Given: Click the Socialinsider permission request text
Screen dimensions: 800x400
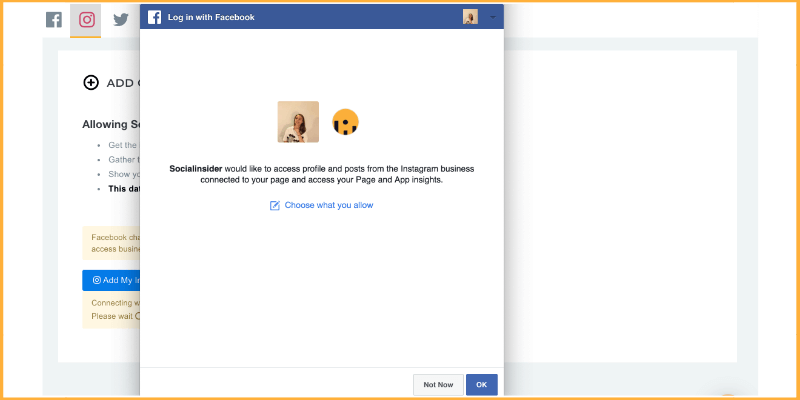Looking at the screenshot, I should click(322, 174).
